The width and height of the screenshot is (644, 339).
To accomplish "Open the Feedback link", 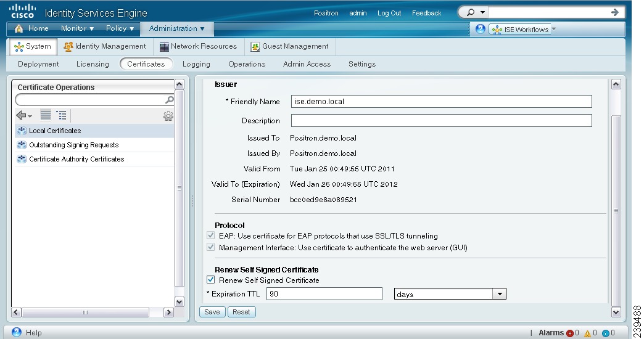I will pyautogui.click(x=426, y=13).
